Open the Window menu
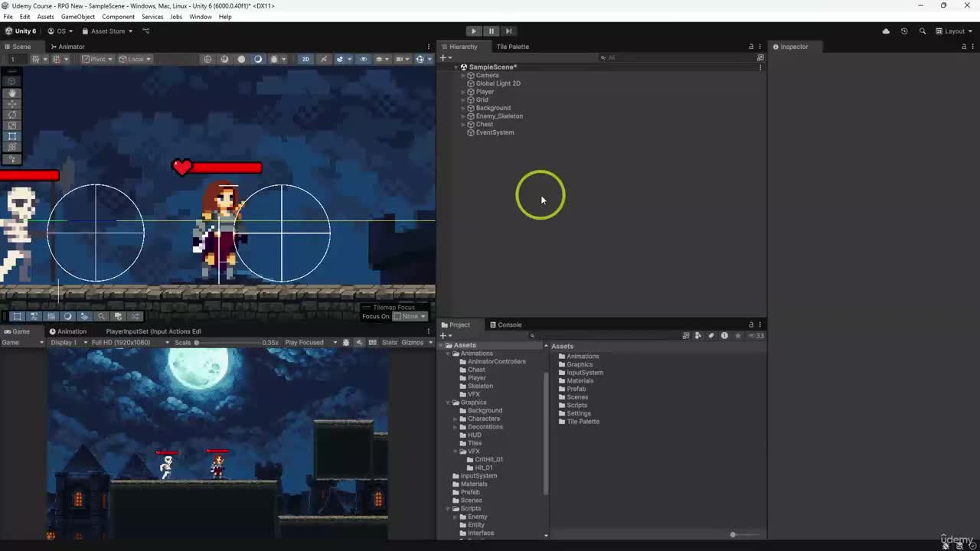 (200, 17)
